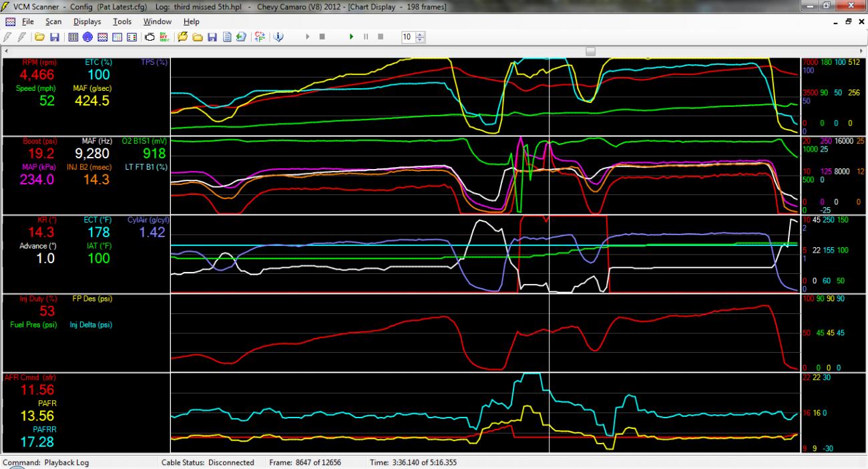Image resolution: width=868 pixels, height=469 pixels.
Task: Open the Displays menu
Action: 87,21
